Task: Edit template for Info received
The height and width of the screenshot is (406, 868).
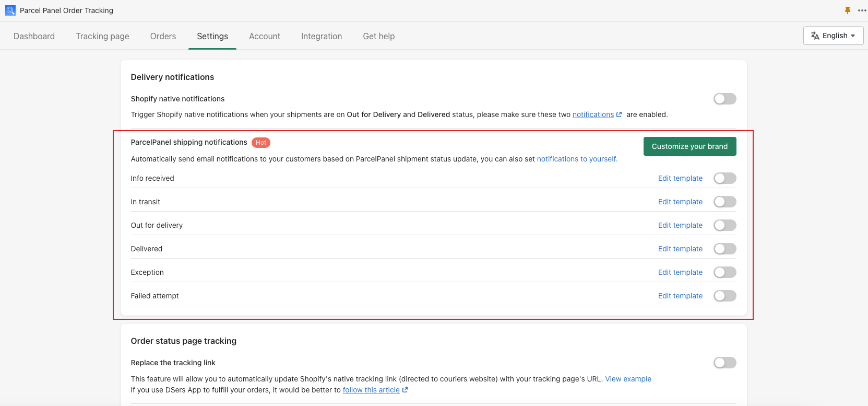Action: pyautogui.click(x=680, y=178)
